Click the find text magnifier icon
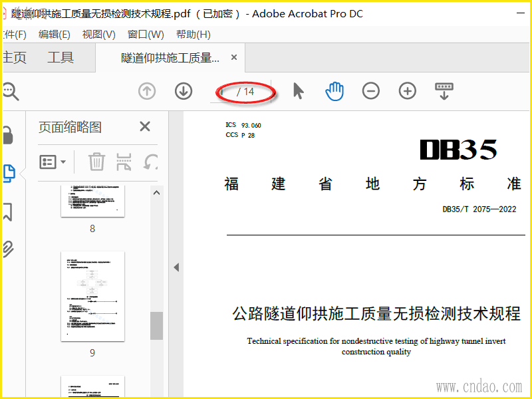532x399 pixels. tap(11, 92)
